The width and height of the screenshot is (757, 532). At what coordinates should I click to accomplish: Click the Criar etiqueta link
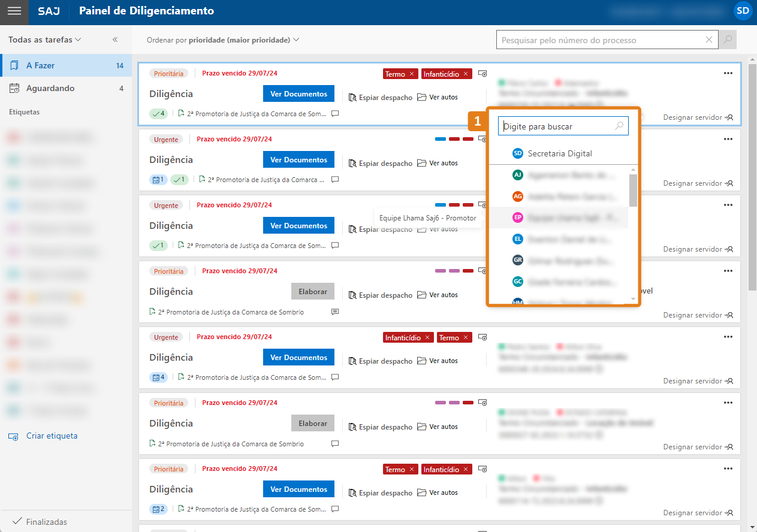(x=52, y=436)
